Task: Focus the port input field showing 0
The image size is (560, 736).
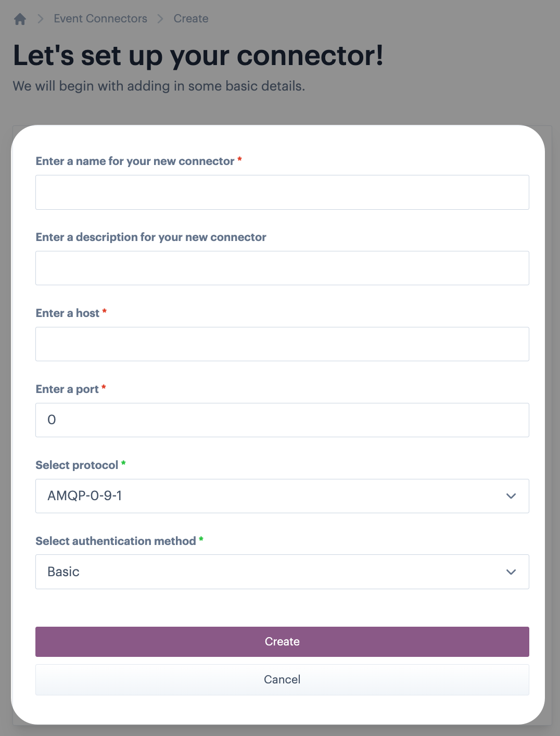Action: 282,420
